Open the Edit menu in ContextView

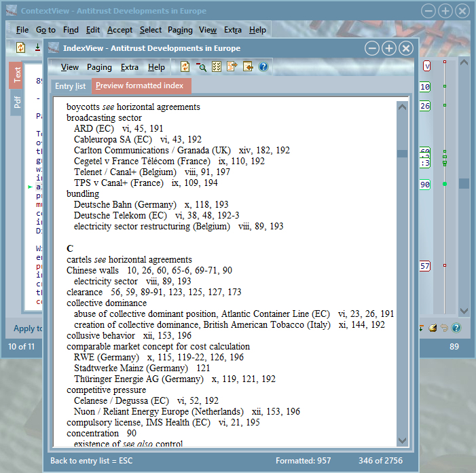coord(93,30)
